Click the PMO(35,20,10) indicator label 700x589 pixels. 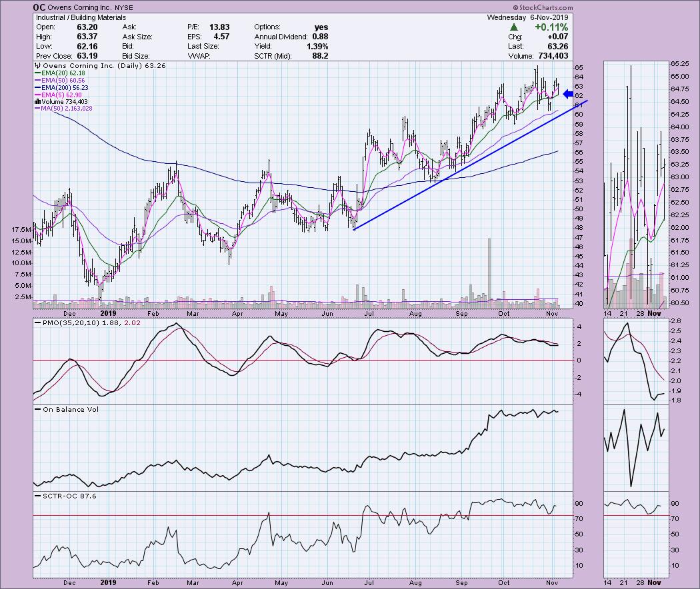click(71, 322)
